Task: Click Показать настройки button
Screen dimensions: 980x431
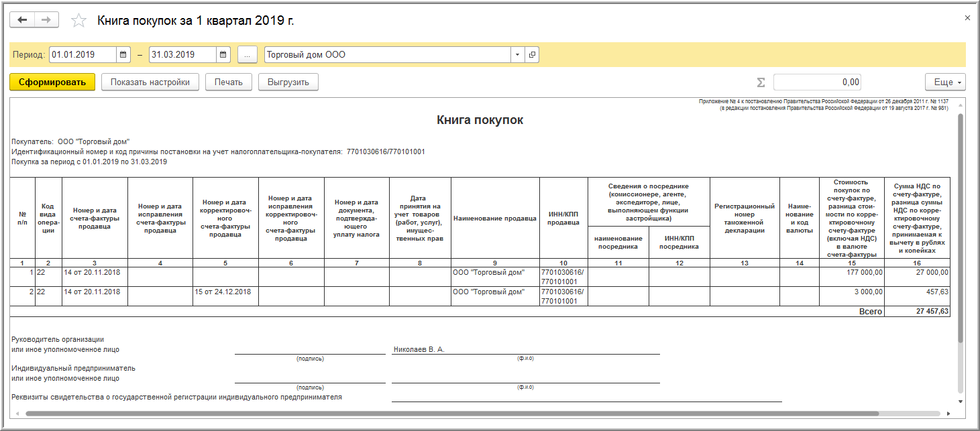Action: tap(150, 82)
